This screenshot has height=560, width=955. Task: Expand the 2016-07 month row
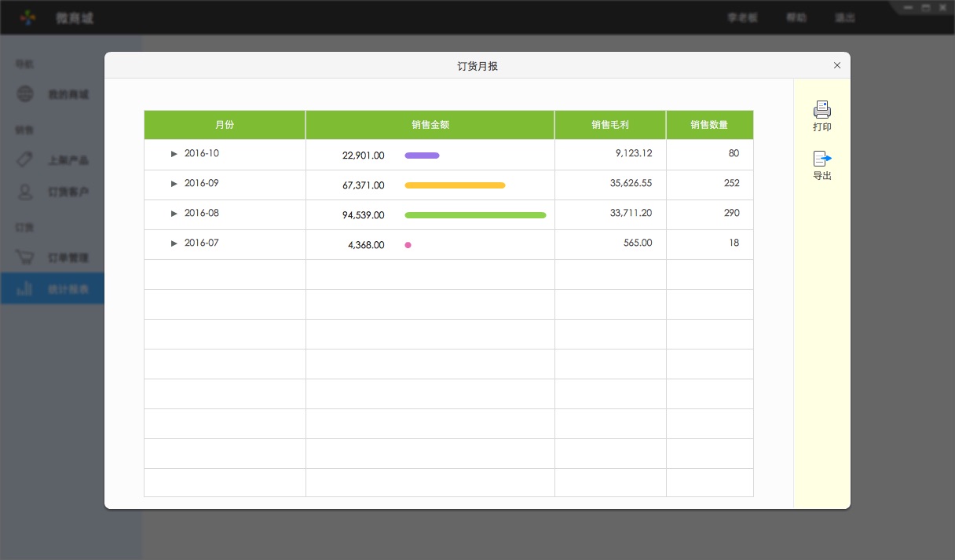(x=174, y=243)
